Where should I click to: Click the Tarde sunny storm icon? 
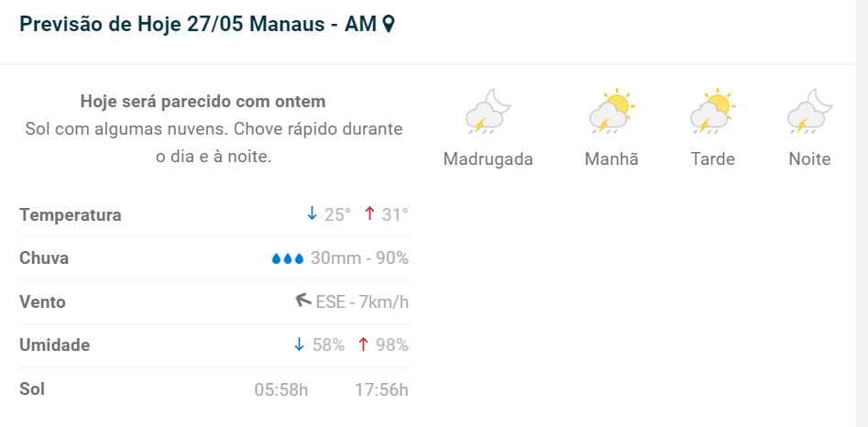[712, 112]
